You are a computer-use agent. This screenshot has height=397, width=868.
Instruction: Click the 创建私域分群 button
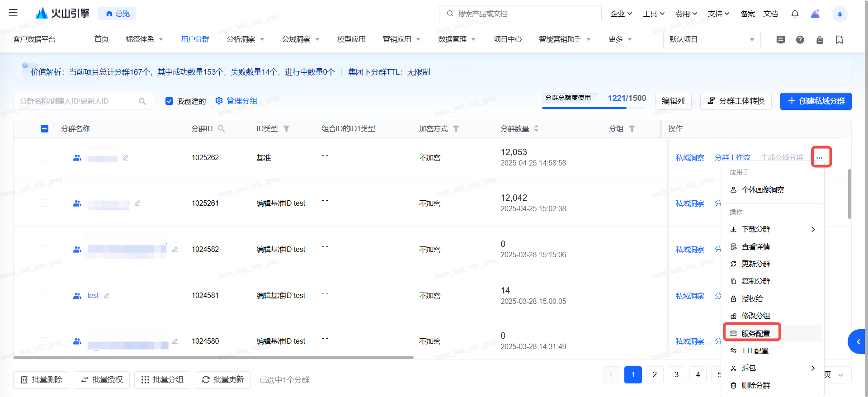tap(816, 101)
